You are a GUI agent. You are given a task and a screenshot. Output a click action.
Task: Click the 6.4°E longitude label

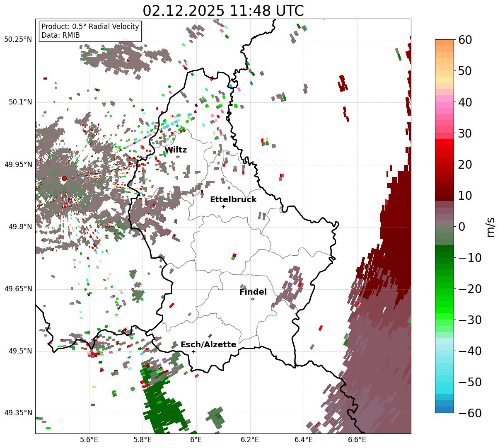304,440
